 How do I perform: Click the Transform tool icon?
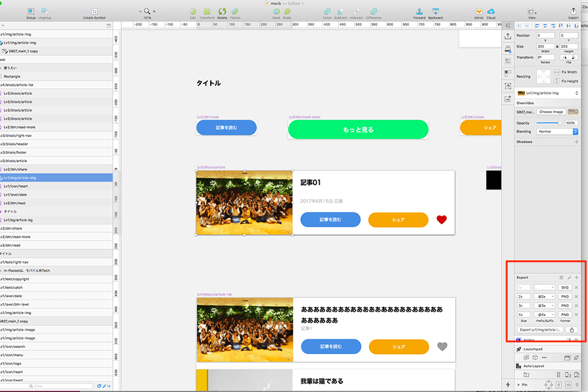pos(206,11)
